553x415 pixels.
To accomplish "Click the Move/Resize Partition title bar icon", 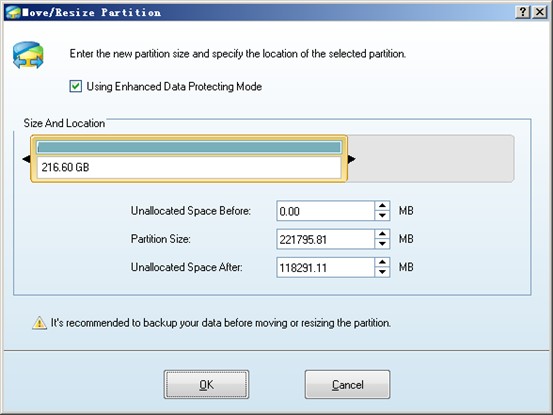I will [x=13, y=12].
